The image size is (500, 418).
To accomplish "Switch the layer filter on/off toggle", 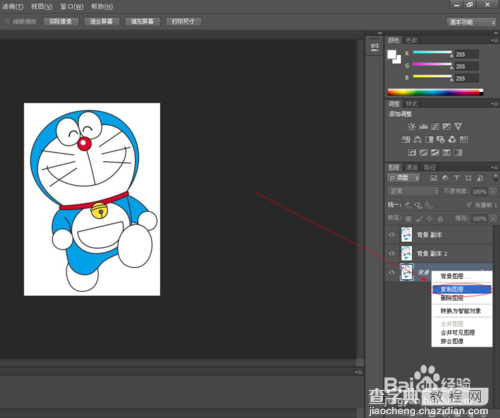I will [x=495, y=178].
